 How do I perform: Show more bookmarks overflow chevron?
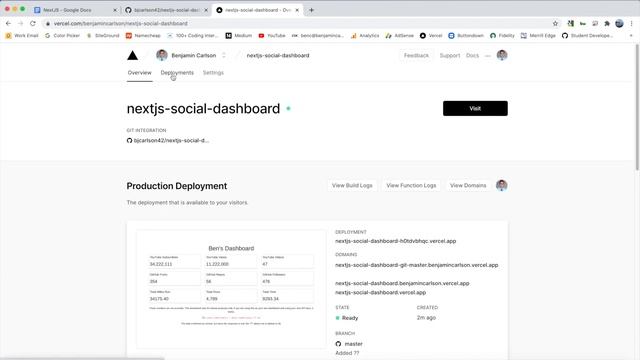631,36
